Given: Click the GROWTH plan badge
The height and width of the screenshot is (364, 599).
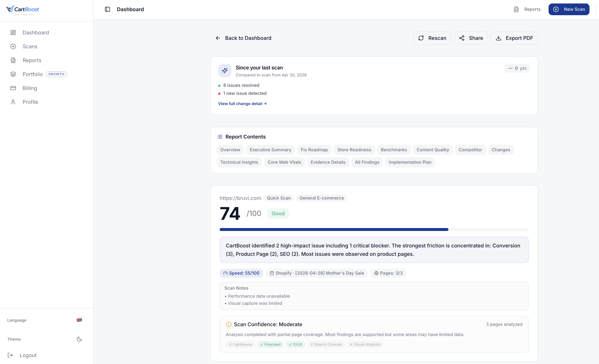Looking at the screenshot, I should (x=56, y=74).
